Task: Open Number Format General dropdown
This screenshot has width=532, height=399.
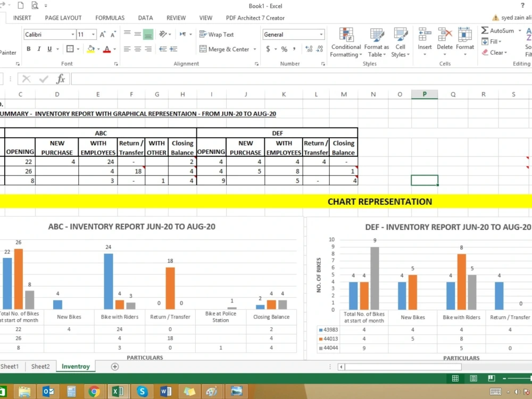Action: click(x=321, y=34)
